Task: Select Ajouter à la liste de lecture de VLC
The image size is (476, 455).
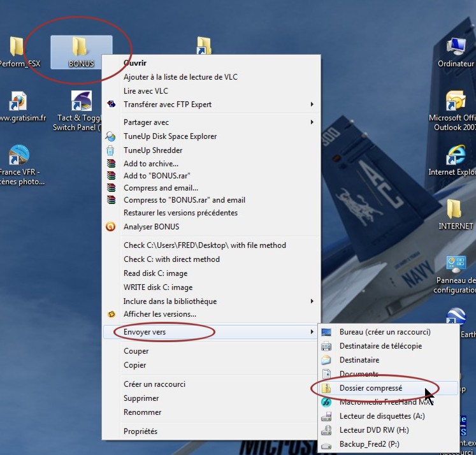Action: coord(180,77)
